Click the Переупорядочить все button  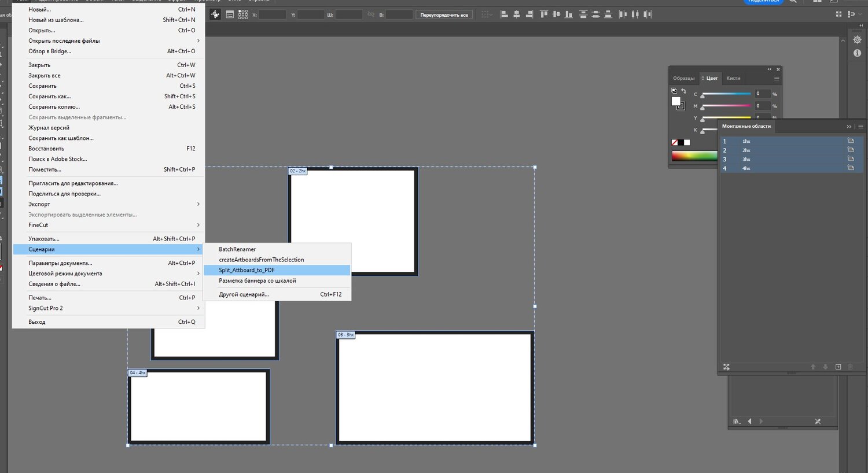click(x=444, y=14)
